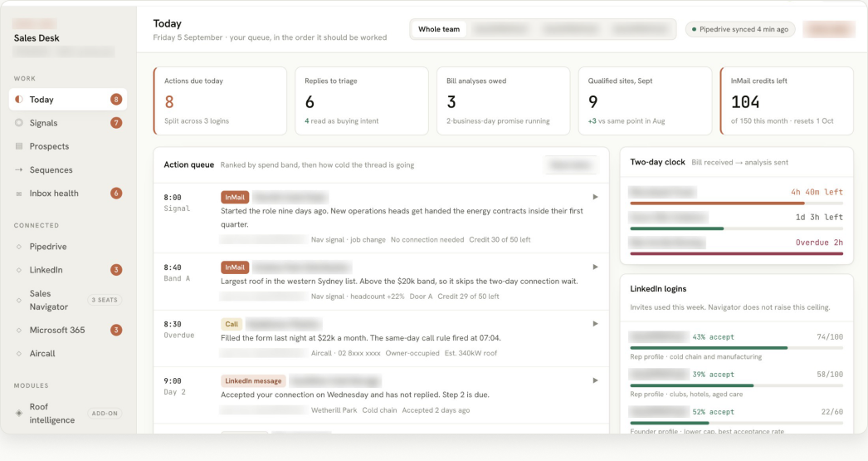868x461 pixels.
Task: Click the Sequences arrow icon
Action: coord(19,169)
